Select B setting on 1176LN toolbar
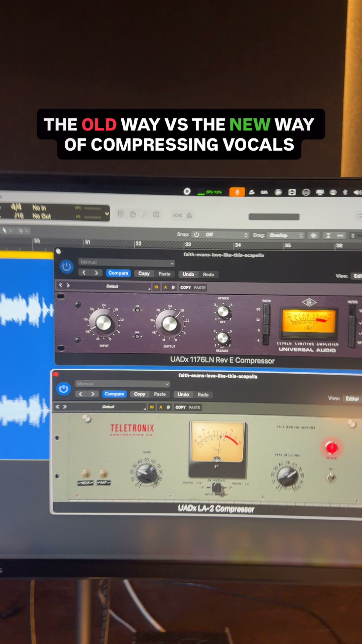The width and height of the screenshot is (362, 644). [x=173, y=287]
